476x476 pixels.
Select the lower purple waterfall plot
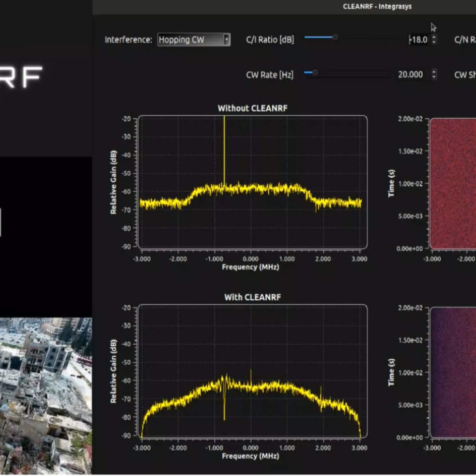(452, 372)
